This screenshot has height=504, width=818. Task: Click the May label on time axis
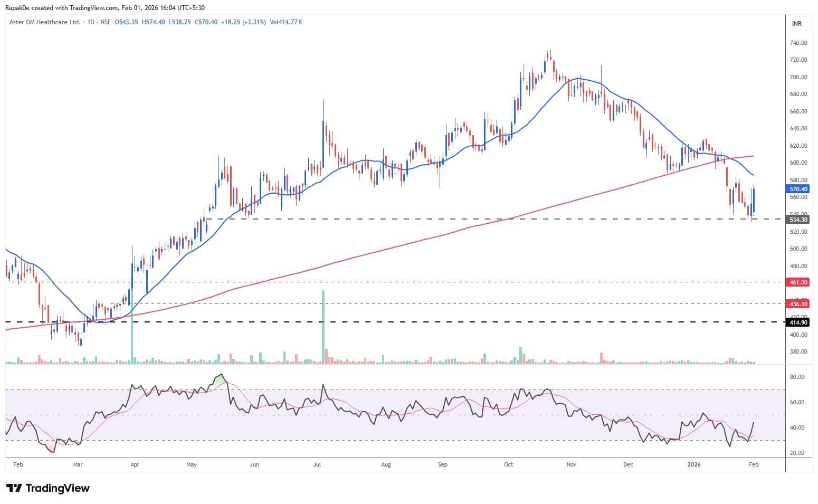tap(192, 465)
